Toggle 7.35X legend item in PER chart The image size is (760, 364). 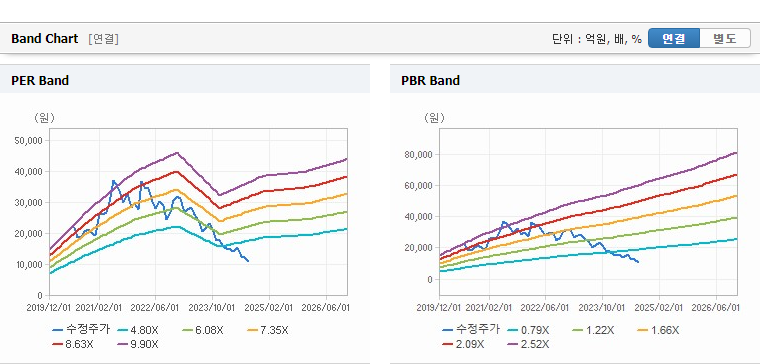(268, 330)
